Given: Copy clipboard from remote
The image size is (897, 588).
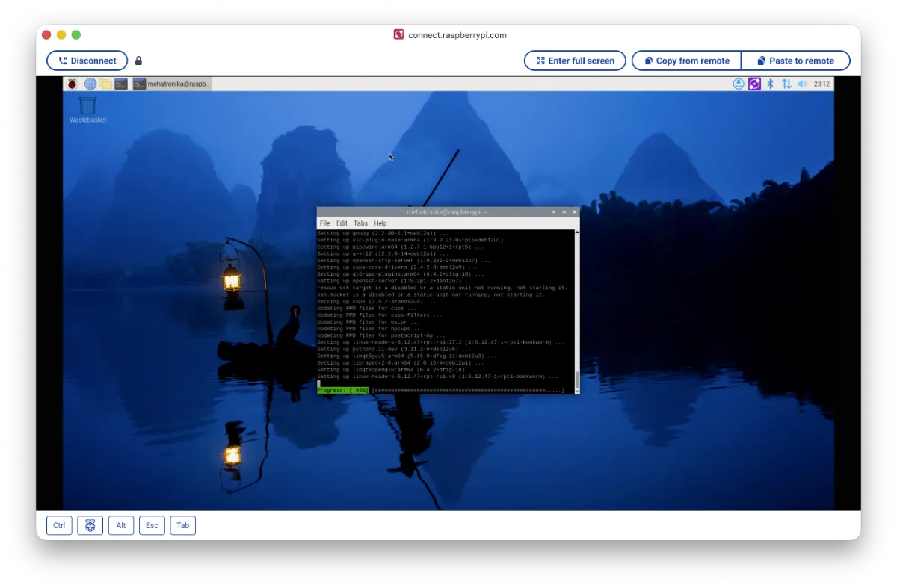Looking at the screenshot, I should (x=686, y=61).
